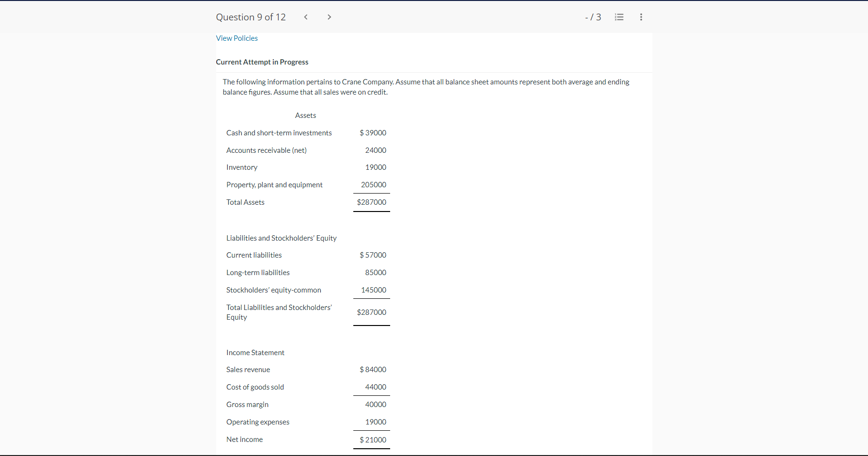868x456 pixels.
Task: Click Total Liabilities and Stockholders' Equity label
Action: coord(279,312)
